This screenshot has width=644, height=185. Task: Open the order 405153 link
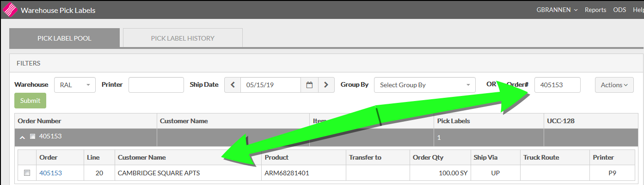point(50,173)
